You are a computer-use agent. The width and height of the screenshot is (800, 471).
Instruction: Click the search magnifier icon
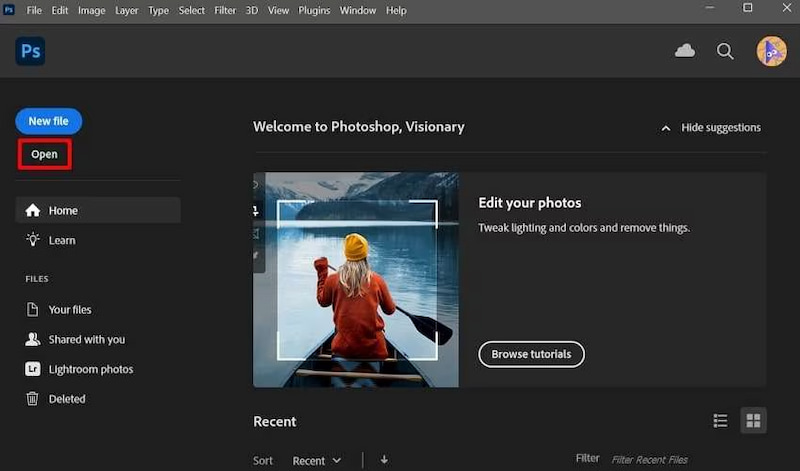click(x=725, y=51)
